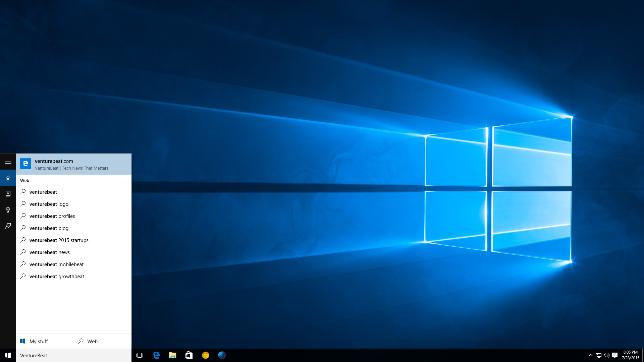
Task: Open the Reminders lightbulb icon
Action: [8, 210]
